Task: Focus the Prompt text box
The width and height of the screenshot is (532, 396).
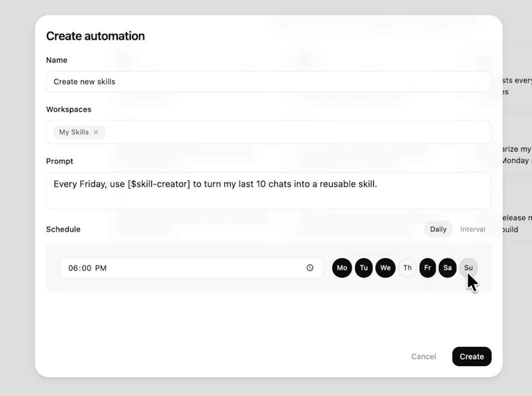Action: point(268,197)
